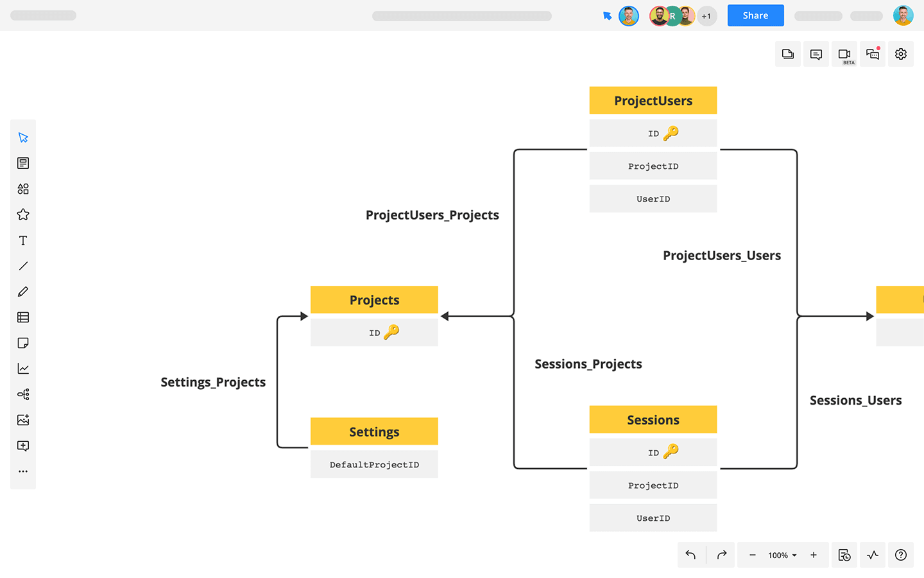The height and width of the screenshot is (578, 924).
Task: Insert a table from sidebar
Action: (23, 317)
